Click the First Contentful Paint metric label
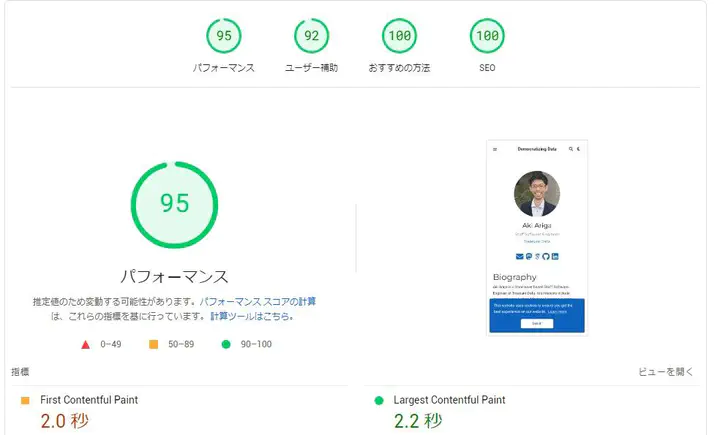This screenshot has height=435, width=720. (89, 400)
